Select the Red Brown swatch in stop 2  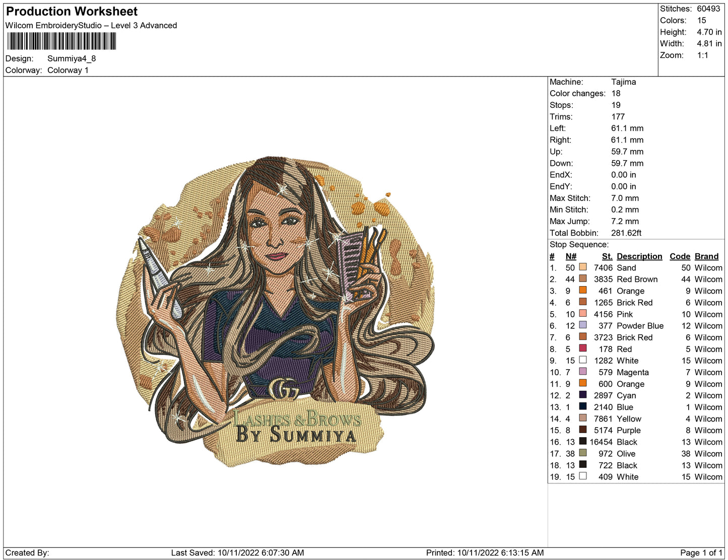pyautogui.click(x=583, y=278)
